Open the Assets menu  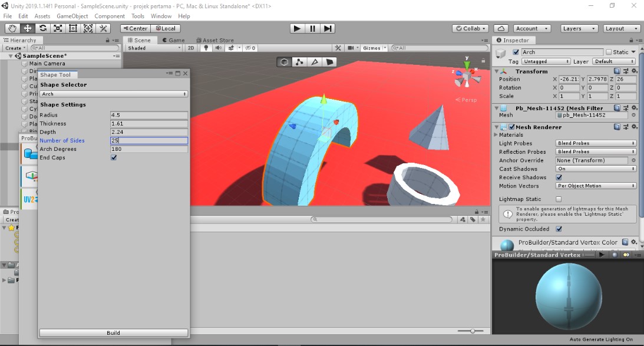(42, 16)
